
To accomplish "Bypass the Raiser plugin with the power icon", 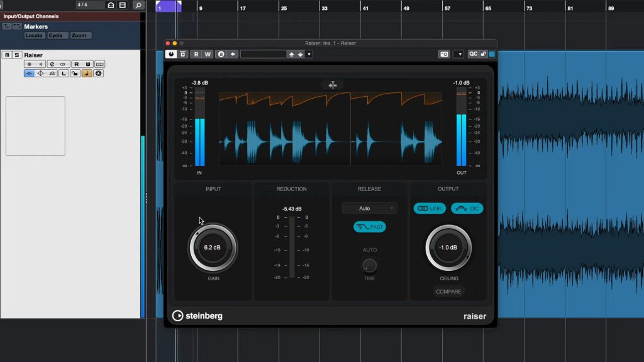I will click(x=170, y=53).
